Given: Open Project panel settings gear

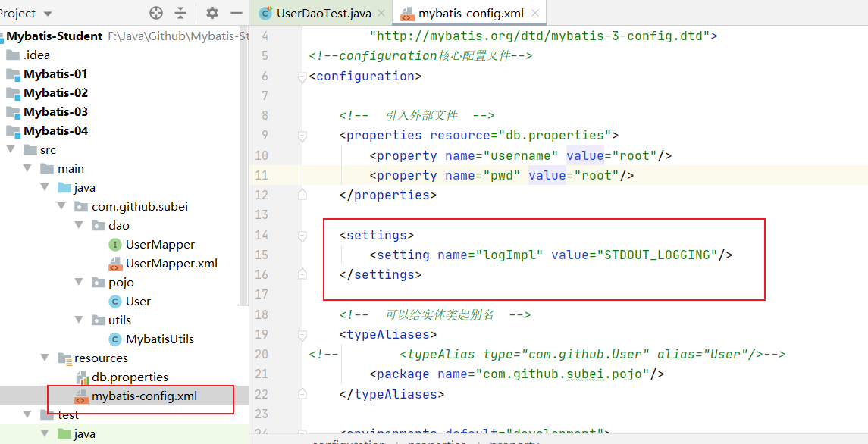Looking at the screenshot, I should [x=212, y=13].
